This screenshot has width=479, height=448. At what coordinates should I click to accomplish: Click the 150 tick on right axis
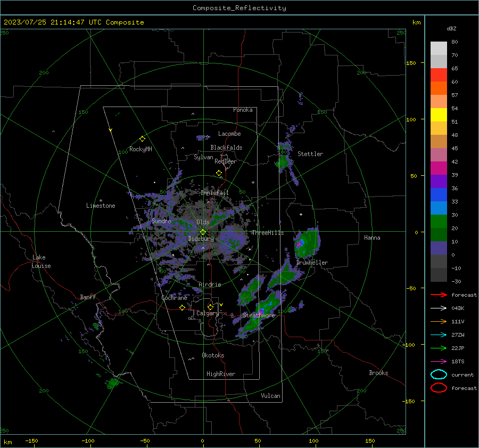411,63
